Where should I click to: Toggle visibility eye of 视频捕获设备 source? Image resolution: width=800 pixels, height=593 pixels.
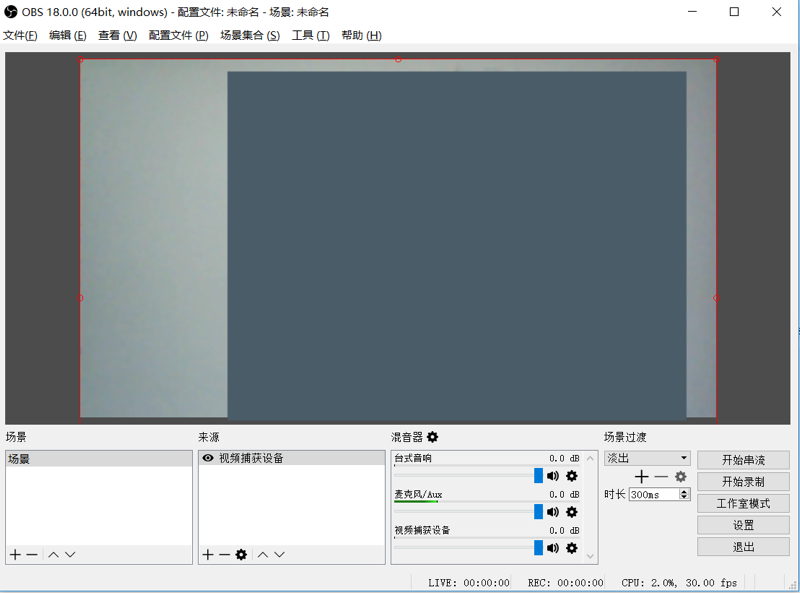click(x=208, y=458)
